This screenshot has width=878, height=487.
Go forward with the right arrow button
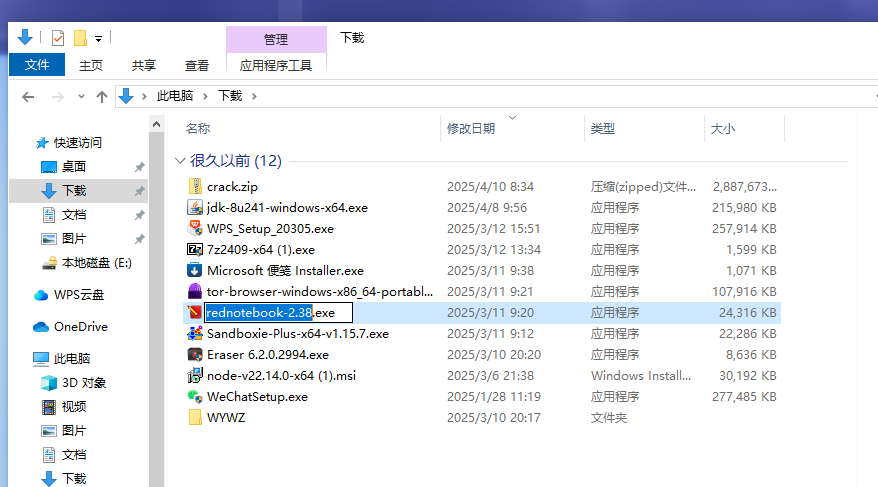tap(57, 97)
